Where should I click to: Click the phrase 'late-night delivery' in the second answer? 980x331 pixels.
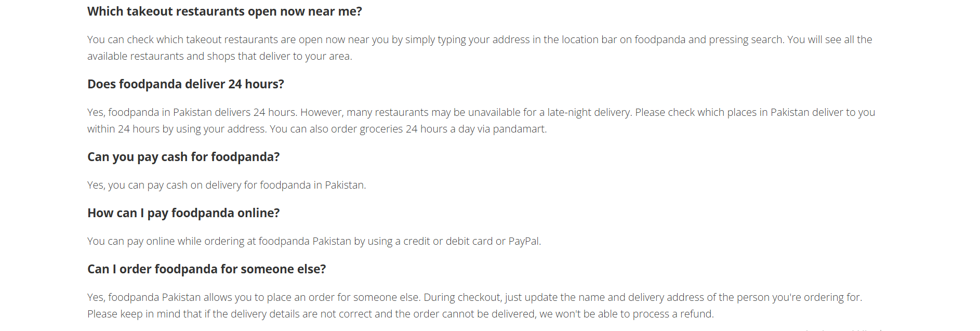[x=588, y=112]
